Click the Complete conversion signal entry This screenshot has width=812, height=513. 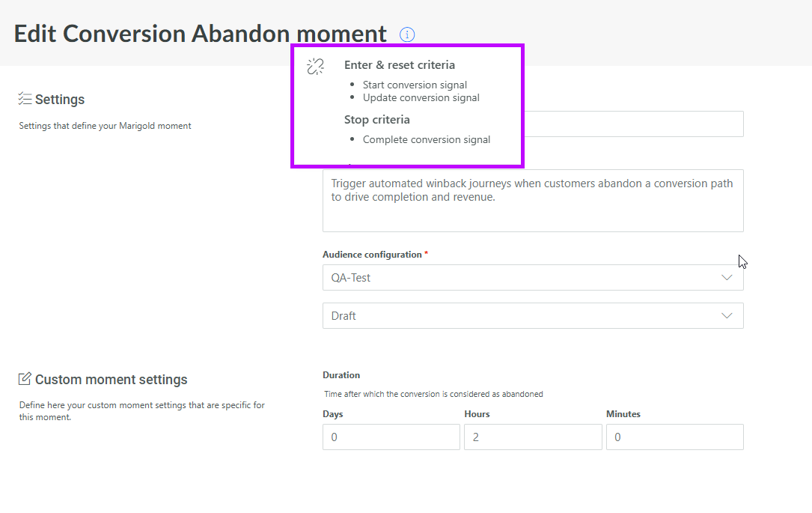pyautogui.click(x=427, y=139)
